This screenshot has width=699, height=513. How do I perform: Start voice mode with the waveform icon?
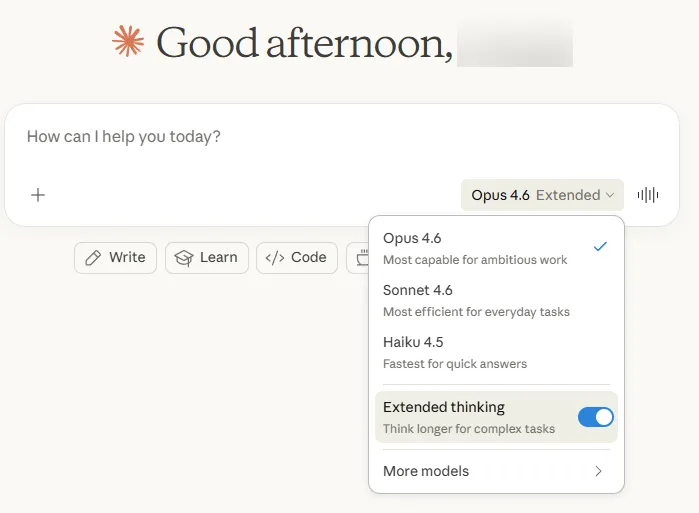click(648, 195)
